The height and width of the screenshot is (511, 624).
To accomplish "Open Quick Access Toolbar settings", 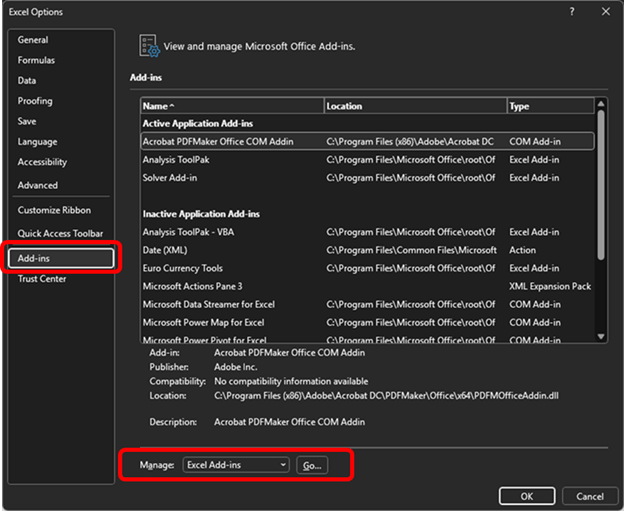I will coord(60,233).
